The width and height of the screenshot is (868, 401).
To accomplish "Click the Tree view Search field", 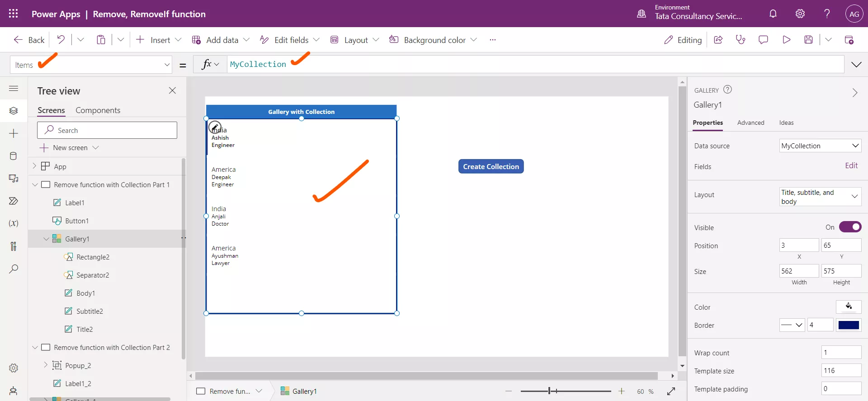I will point(107,130).
